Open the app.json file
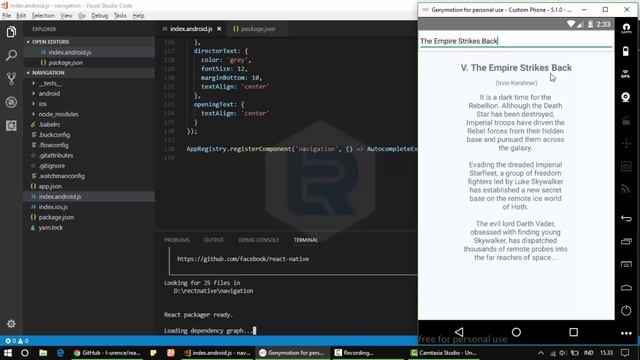The height and width of the screenshot is (360, 640). tap(50, 187)
